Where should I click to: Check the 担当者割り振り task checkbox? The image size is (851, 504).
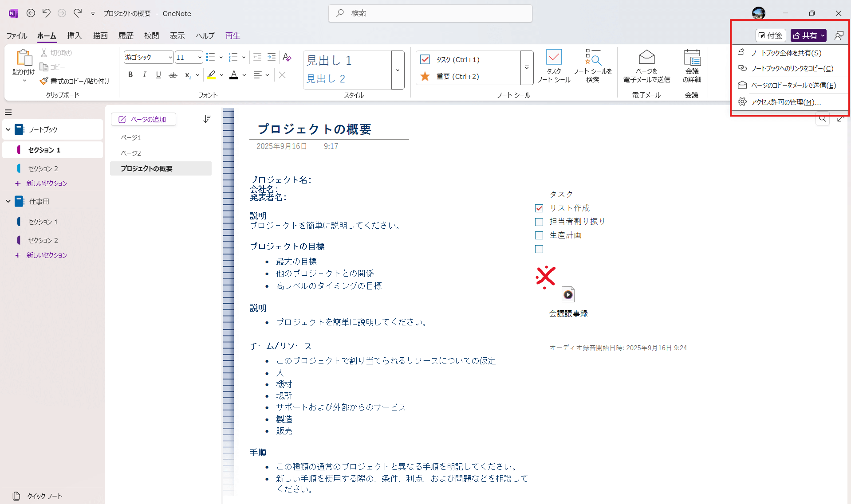click(539, 222)
